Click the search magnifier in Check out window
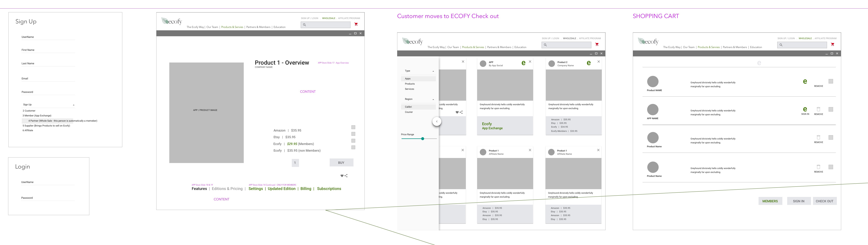The width and height of the screenshot is (868, 245). [545, 45]
